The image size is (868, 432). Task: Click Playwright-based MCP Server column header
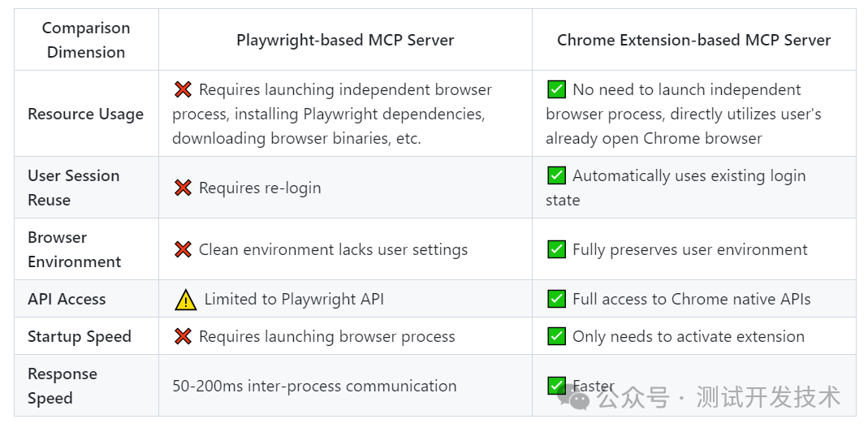[x=345, y=40]
